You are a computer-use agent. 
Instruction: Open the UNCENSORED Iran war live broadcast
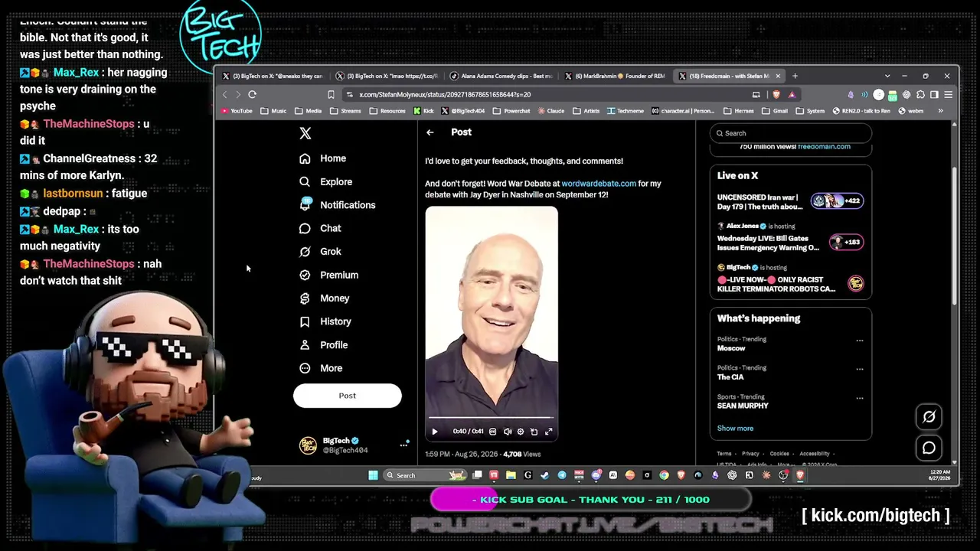(791, 201)
